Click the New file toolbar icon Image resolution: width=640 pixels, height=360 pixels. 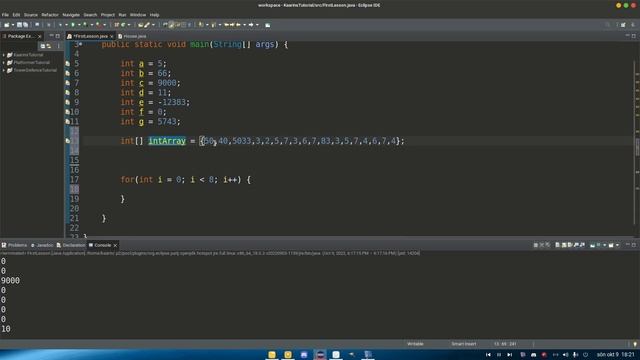click(7, 25)
